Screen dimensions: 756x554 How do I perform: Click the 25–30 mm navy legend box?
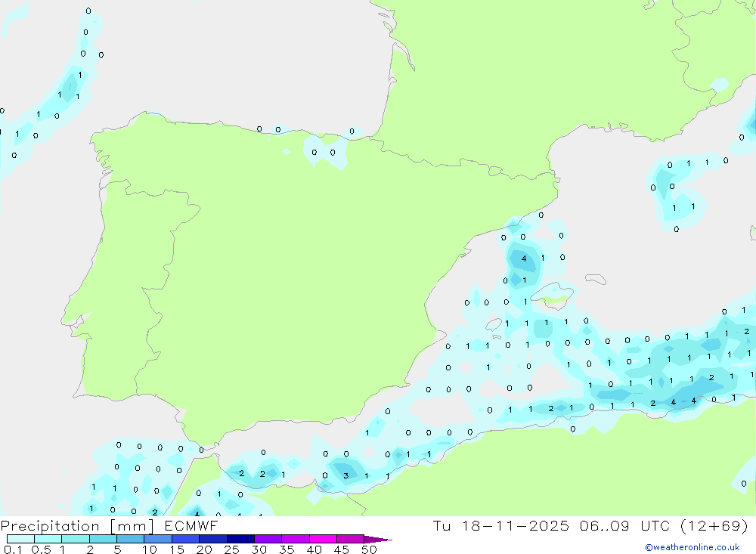(x=240, y=539)
